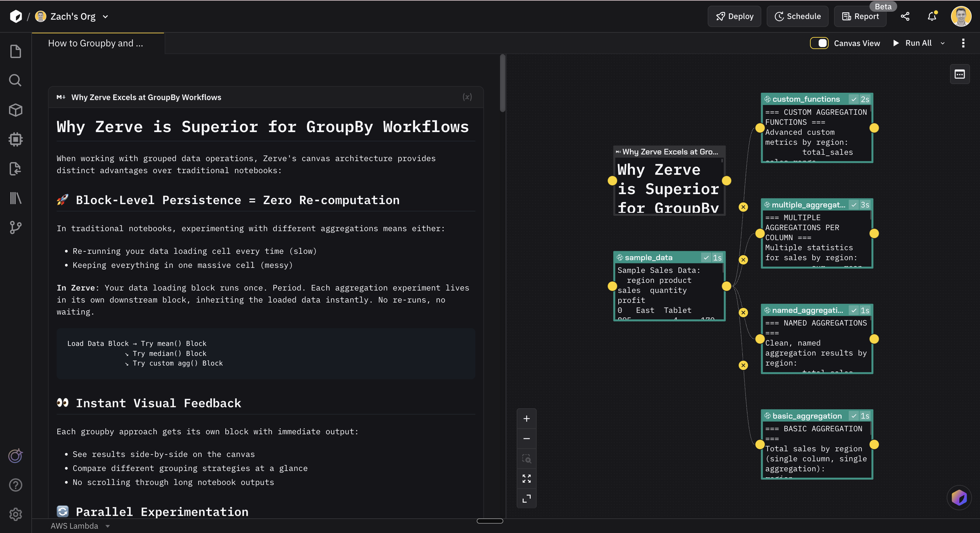The width and height of the screenshot is (980, 533).
Task: Expand the Zach's Org dropdown chevron
Action: (105, 17)
